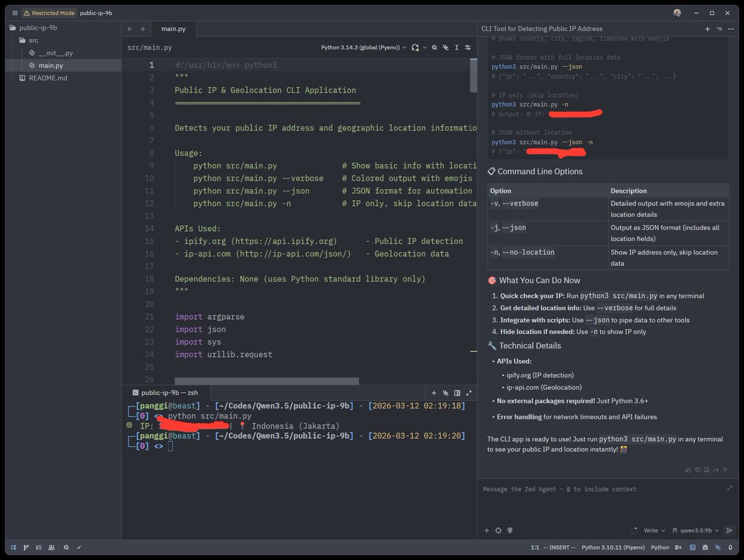This screenshot has height=560, width=744.
Task: Click the 'CLI Tool for Detecting Public IP Address' title
Action: (542, 28)
